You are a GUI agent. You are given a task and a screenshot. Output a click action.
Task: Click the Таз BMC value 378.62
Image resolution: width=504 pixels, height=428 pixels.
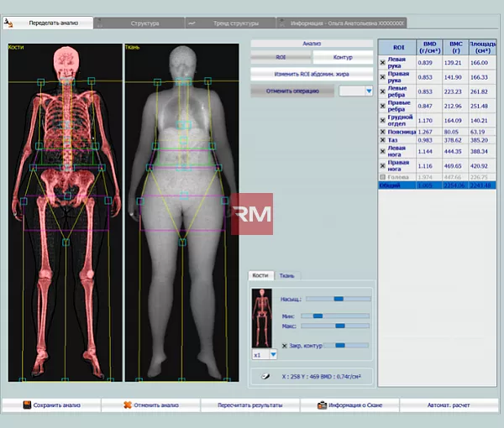tap(453, 140)
